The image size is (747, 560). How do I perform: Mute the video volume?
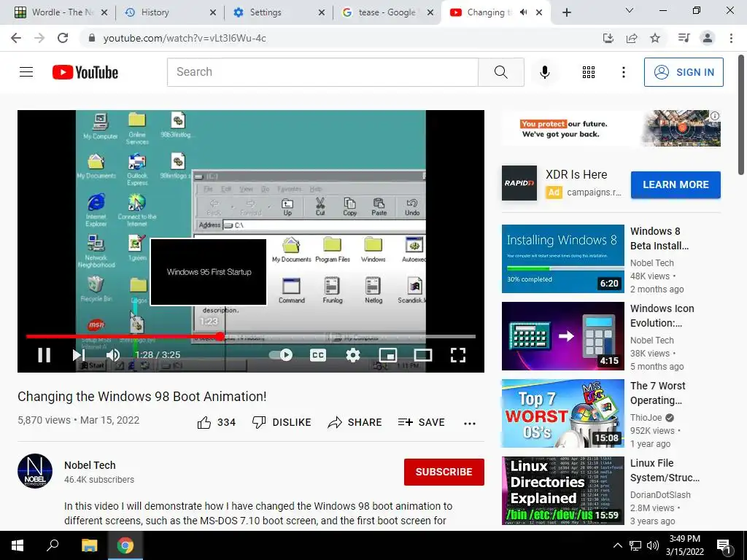click(113, 355)
